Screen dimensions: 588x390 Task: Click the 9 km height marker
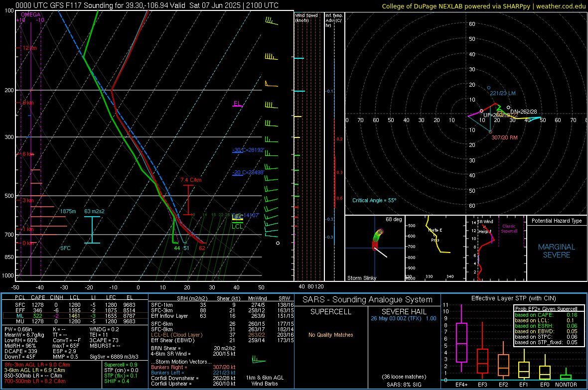click(x=28, y=103)
